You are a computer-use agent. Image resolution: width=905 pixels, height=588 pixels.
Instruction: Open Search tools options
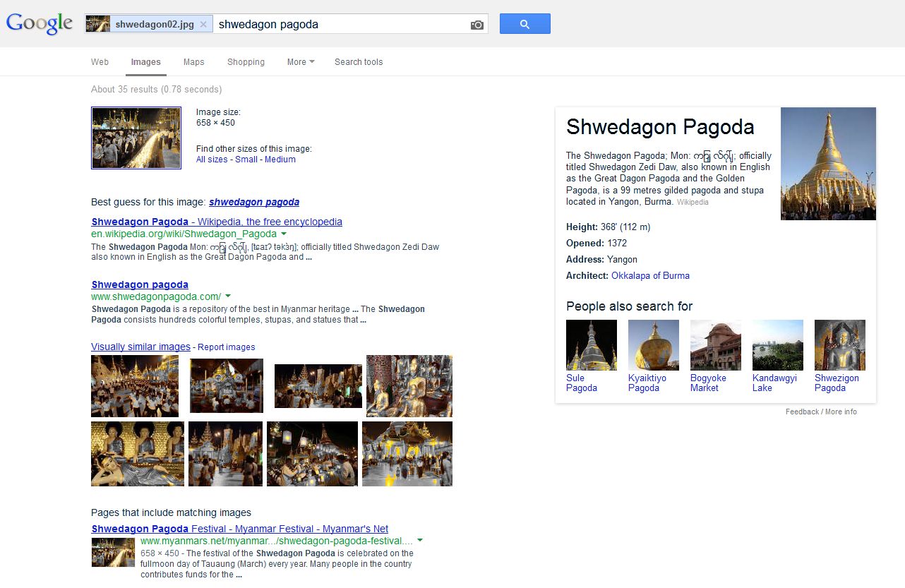point(359,62)
